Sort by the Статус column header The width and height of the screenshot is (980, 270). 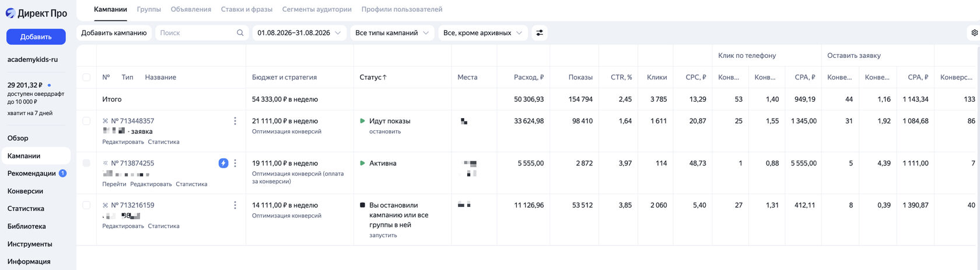[x=373, y=77]
